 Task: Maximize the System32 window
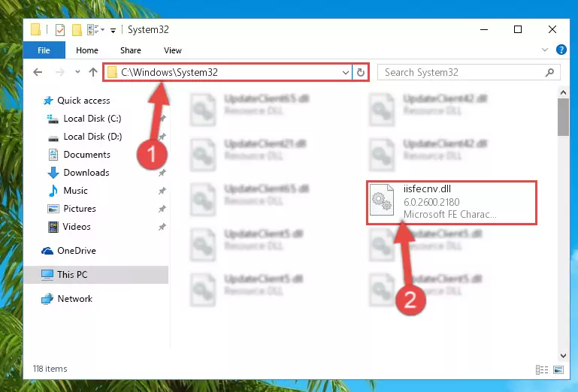click(x=518, y=29)
